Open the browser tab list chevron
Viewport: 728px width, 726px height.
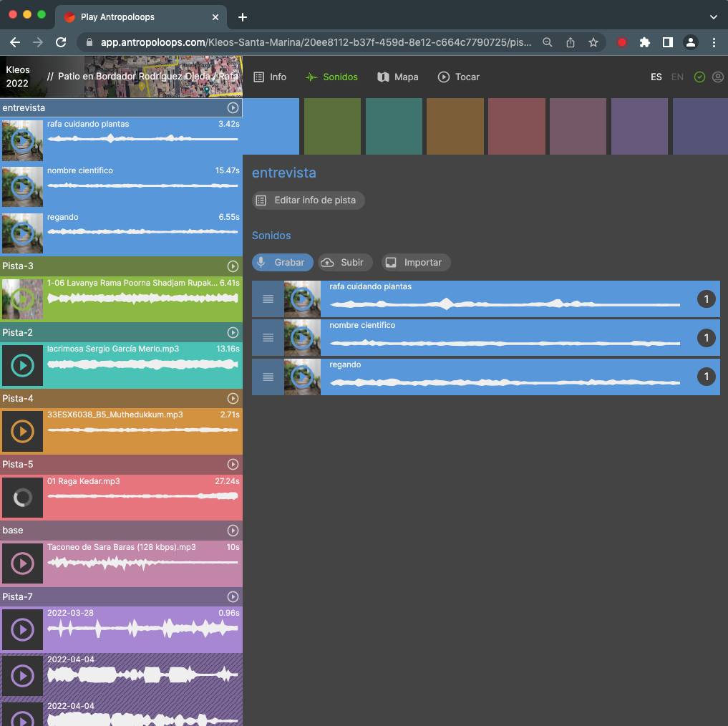tap(713, 16)
